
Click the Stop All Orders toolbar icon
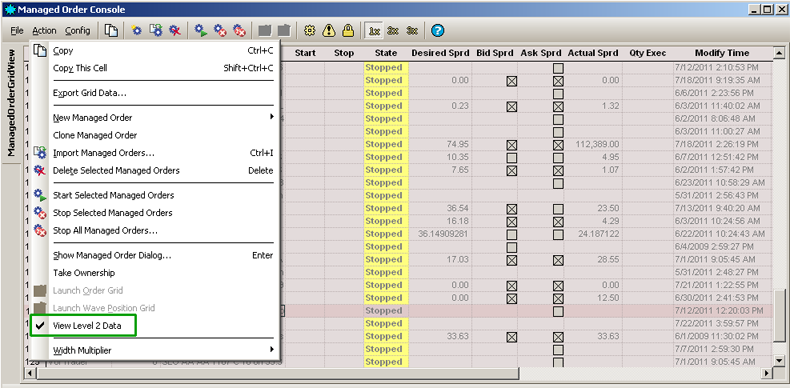click(239, 31)
